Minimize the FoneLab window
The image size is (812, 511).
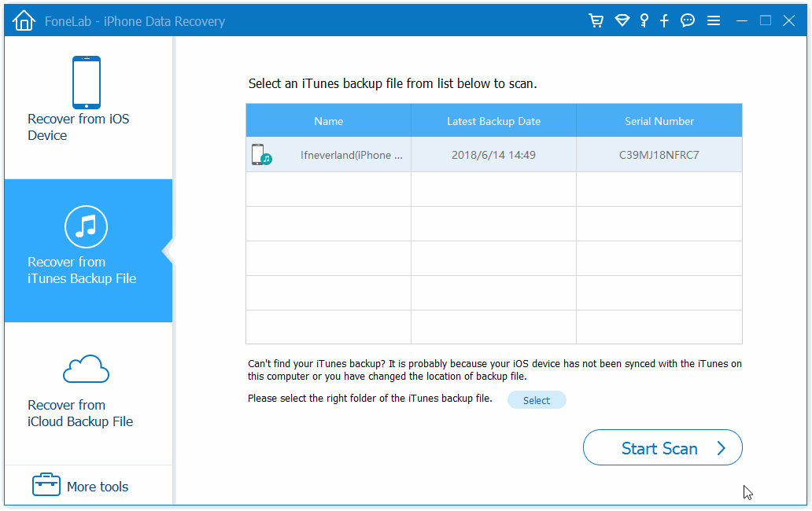[741, 20]
